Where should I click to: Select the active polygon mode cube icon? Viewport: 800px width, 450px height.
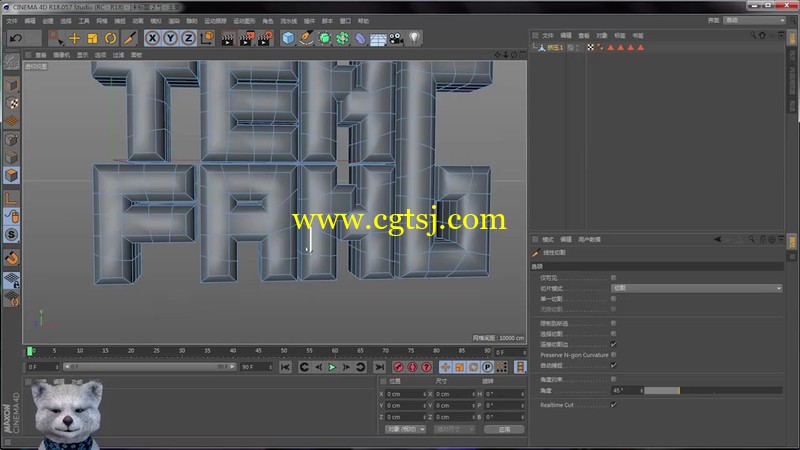12,175
